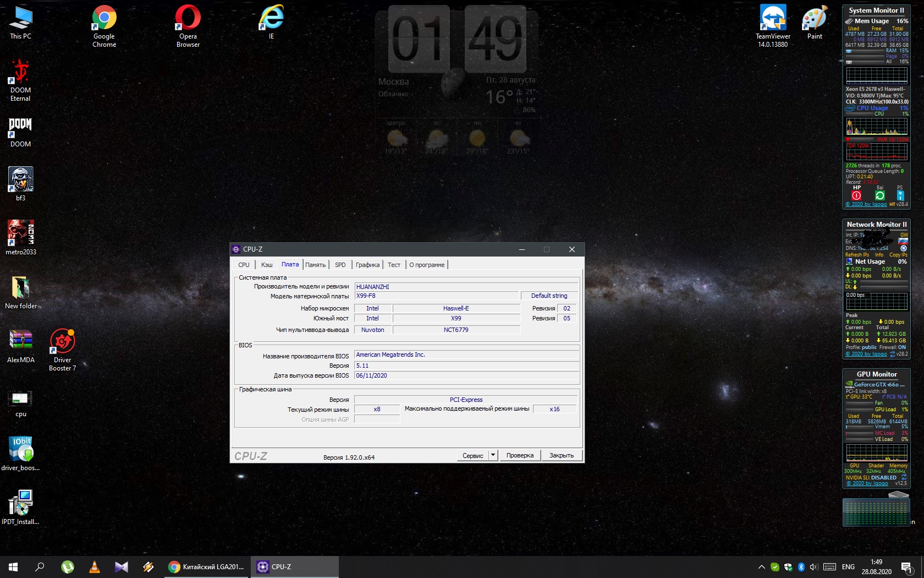Open the Igogo link in GPU Monitor
This screenshot has height=578, width=924.
[867, 483]
